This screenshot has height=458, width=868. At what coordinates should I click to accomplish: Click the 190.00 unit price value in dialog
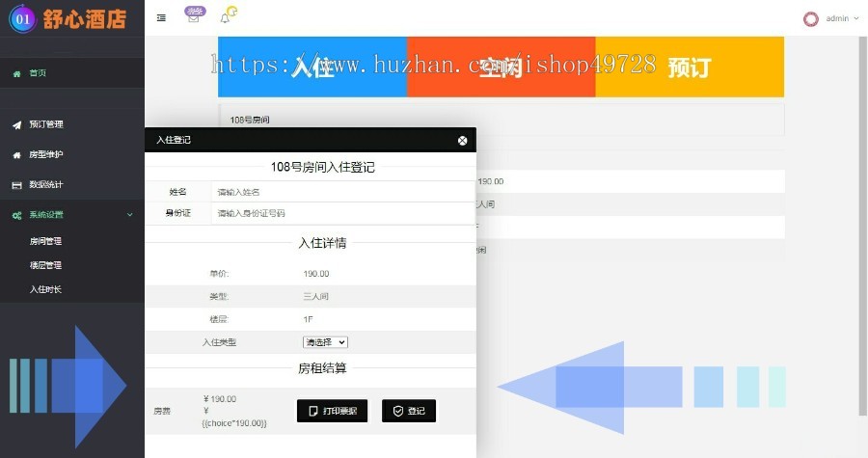(x=316, y=274)
